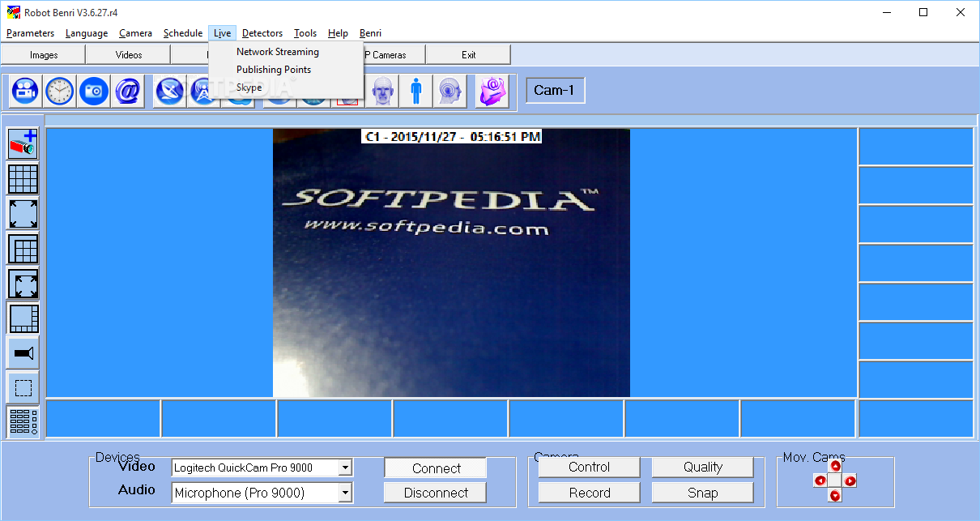Viewport: 980px width, 521px height.
Task: Close the open Live menu
Action: (x=222, y=33)
